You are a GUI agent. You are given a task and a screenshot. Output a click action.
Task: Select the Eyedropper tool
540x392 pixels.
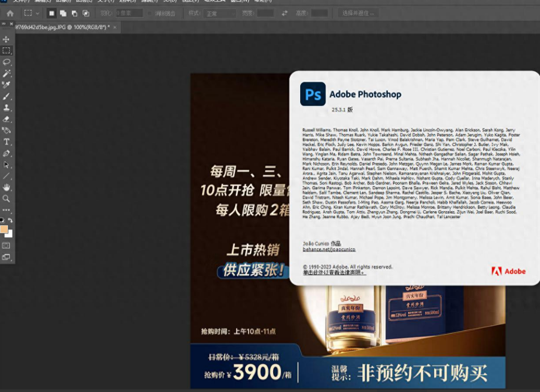(6, 85)
